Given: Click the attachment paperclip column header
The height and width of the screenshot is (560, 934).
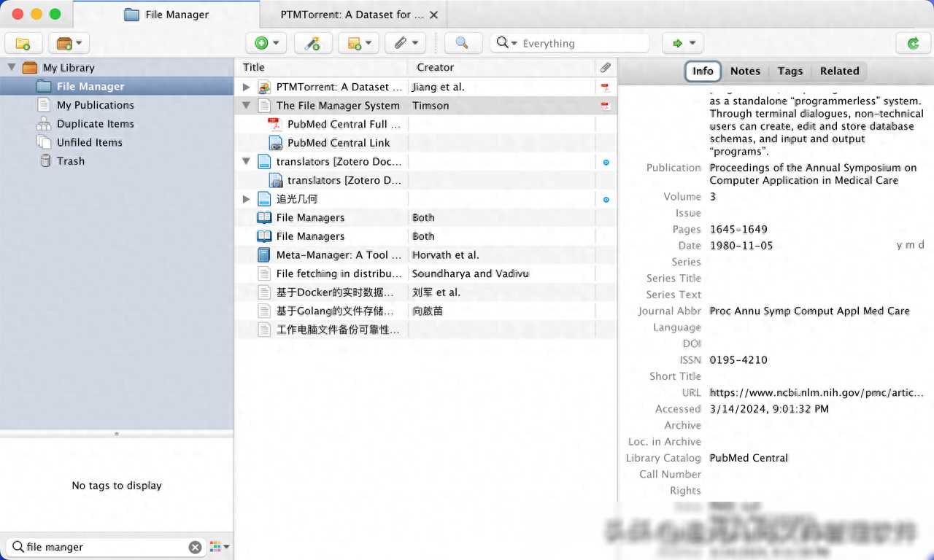Looking at the screenshot, I should (x=606, y=67).
